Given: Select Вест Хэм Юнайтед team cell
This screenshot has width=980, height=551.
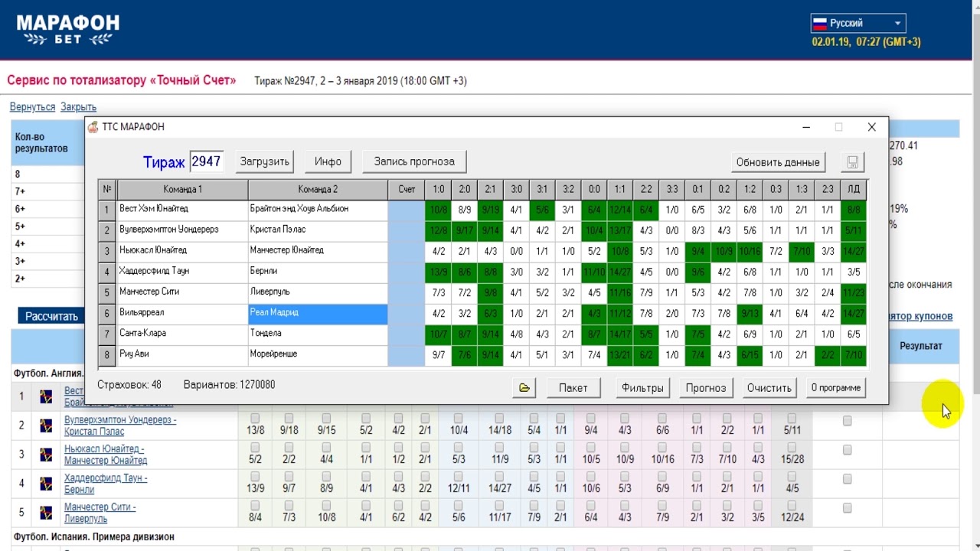Looking at the screenshot, I should (182, 210).
